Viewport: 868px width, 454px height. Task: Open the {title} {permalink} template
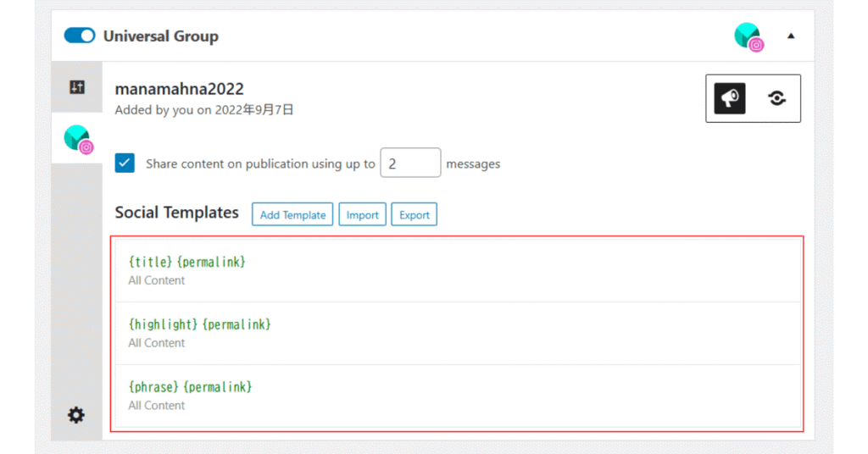[458, 270]
